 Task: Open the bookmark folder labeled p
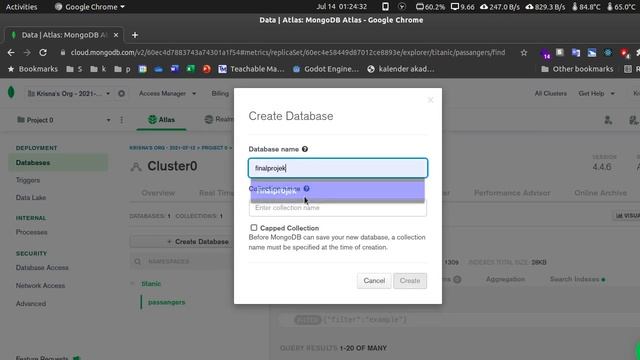pyautogui.click(x=122, y=69)
